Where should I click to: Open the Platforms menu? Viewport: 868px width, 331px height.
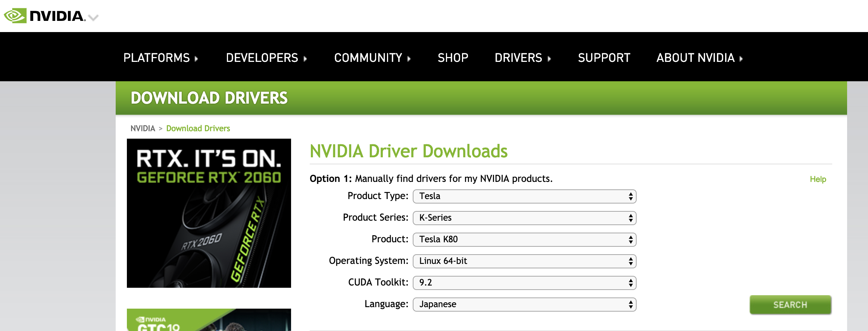[x=160, y=58]
